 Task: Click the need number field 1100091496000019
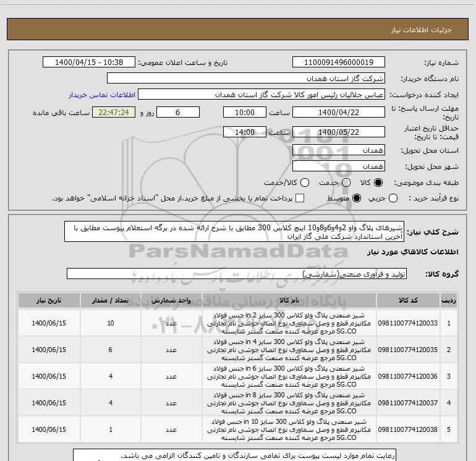click(x=339, y=62)
